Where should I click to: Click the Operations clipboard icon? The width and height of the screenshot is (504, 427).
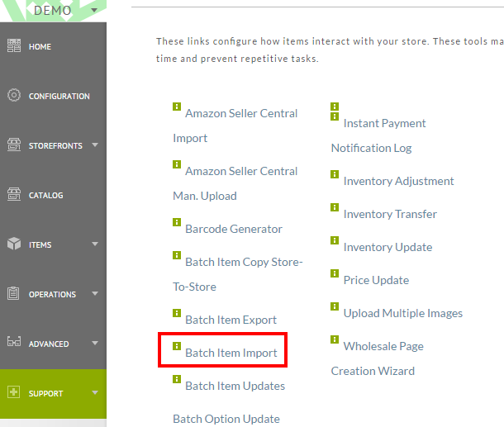coord(13,293)
